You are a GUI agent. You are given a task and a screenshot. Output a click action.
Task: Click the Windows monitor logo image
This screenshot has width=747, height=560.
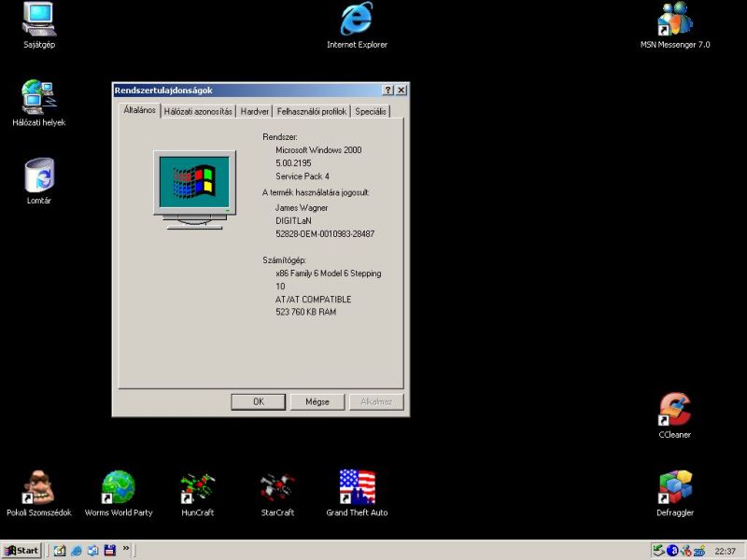(x=194, y=190)
